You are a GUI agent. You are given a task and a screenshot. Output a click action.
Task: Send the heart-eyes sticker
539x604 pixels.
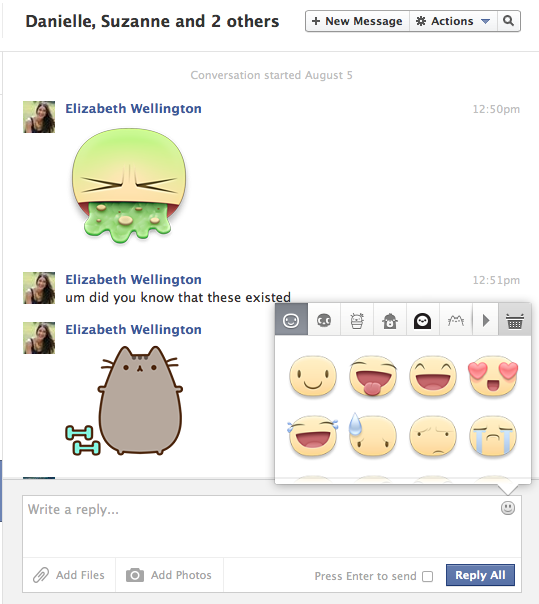493,376
